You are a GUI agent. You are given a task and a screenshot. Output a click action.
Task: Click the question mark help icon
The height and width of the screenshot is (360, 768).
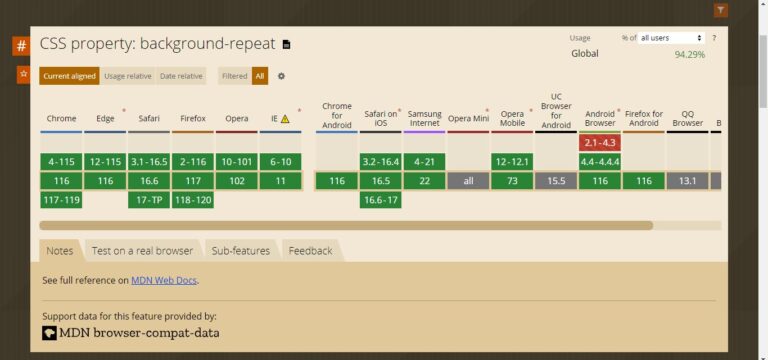(x=714, y=38)
